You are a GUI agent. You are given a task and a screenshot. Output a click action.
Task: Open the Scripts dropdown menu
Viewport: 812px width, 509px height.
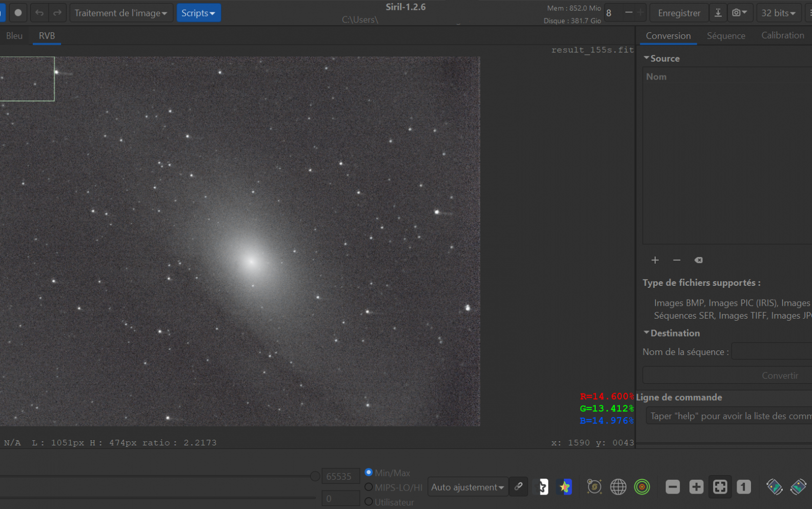[x=198, y=13]
